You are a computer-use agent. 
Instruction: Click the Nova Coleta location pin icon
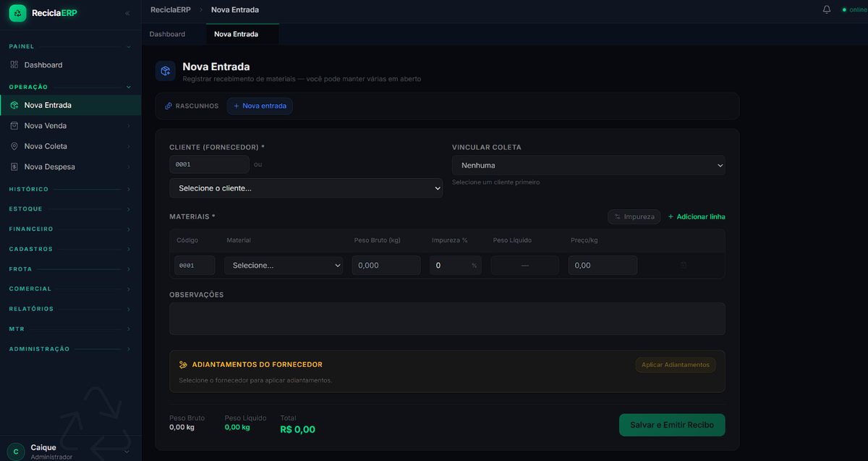tap(14, 146)
